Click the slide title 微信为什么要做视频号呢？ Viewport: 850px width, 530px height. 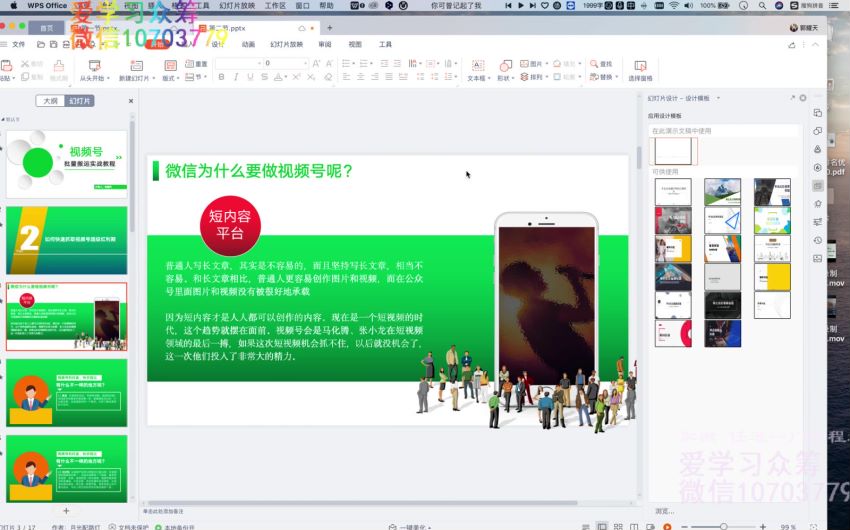(259, 171)
